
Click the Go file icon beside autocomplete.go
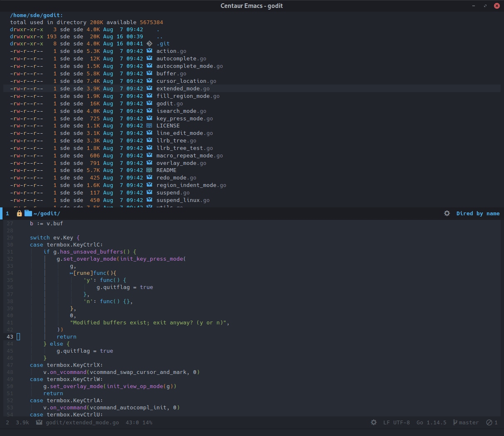(x=149, y=58)
